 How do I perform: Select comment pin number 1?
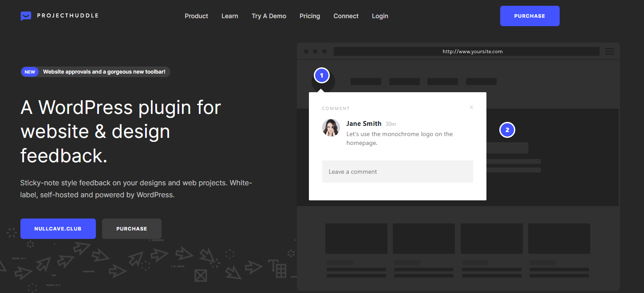pyautogui.click(x=321, y=75)
